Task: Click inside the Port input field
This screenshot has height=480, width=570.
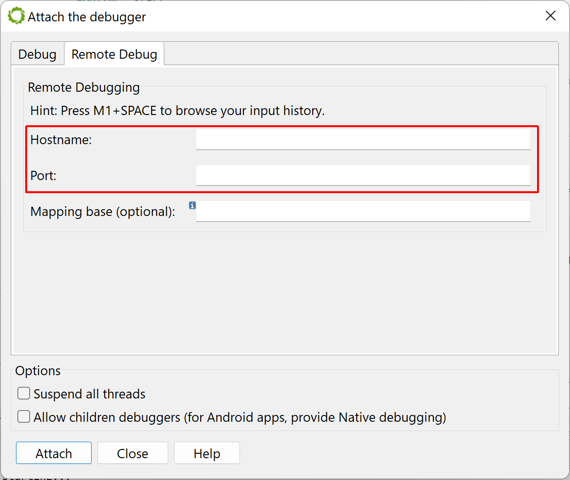Action: tap(363, 176)
